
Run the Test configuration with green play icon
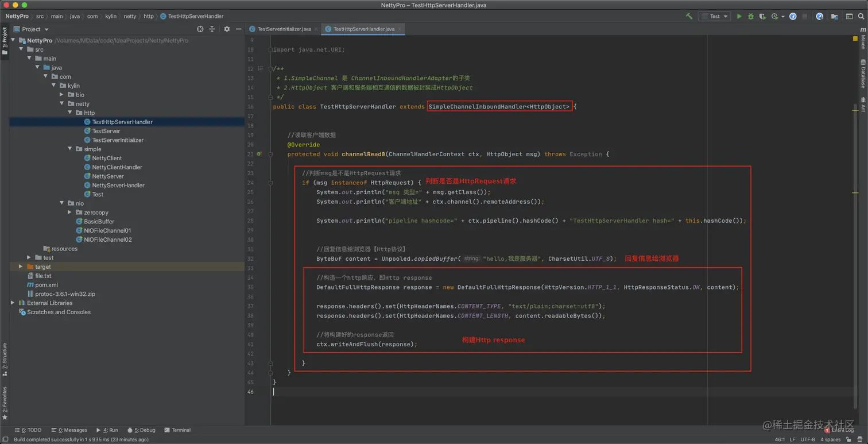point(739,16)
